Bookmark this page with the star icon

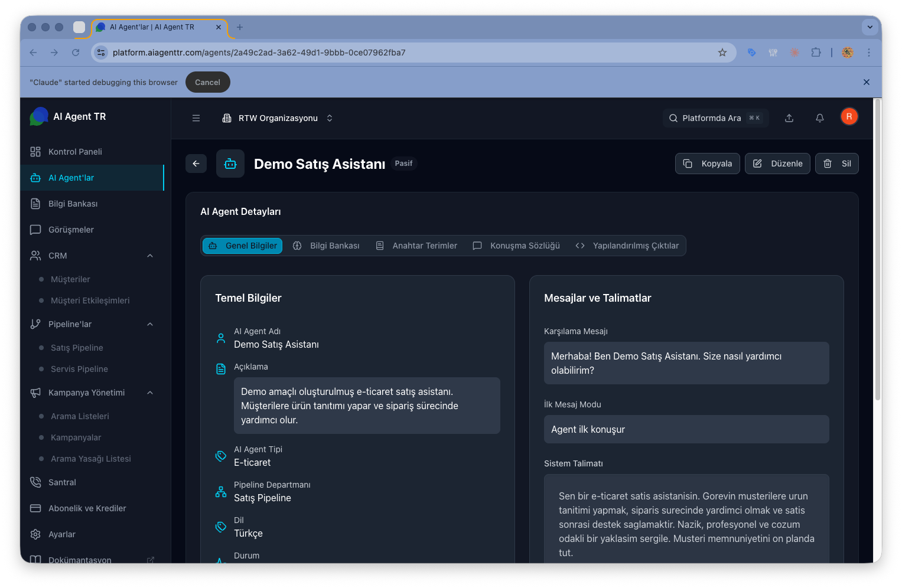[722, 53]
